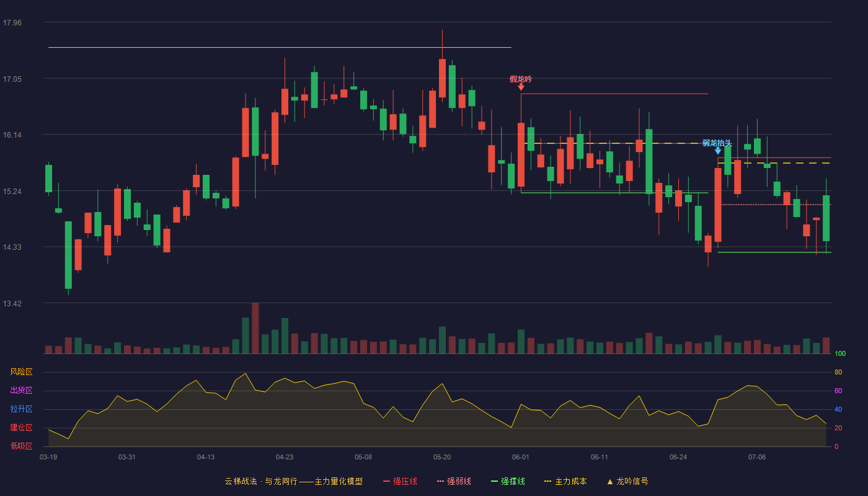Click the blue 40 indicator axis value
Viewport: 868px width, 496px height.
(x=838, y=409)
